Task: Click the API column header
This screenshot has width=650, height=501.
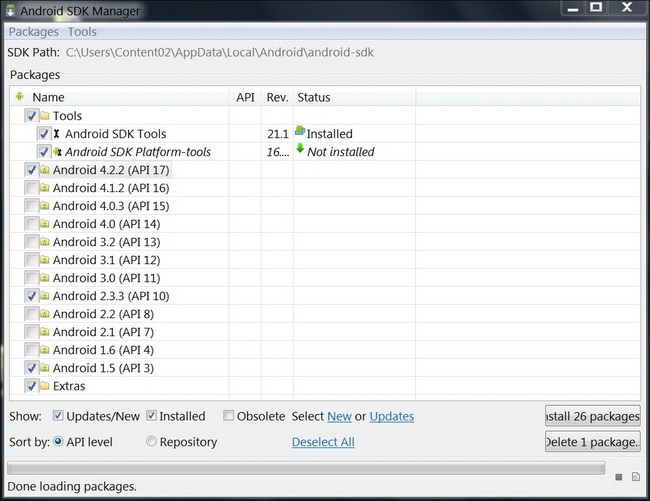Action: point(245,97)
